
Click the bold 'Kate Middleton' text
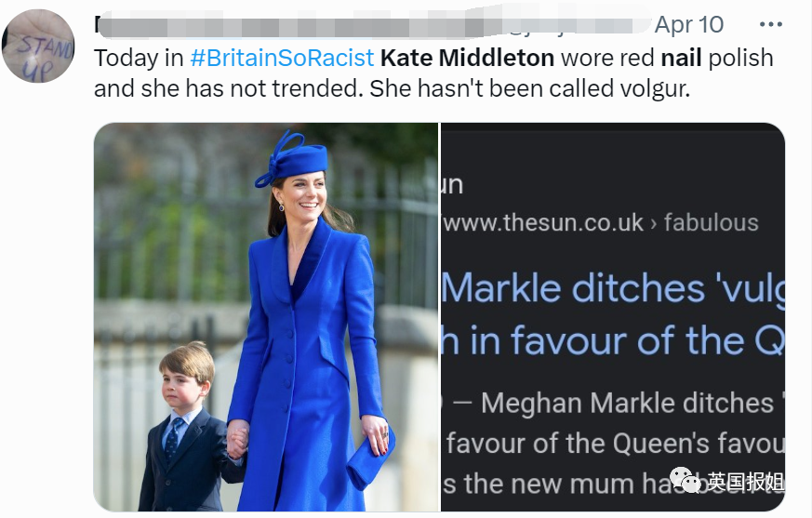(467, 58)
